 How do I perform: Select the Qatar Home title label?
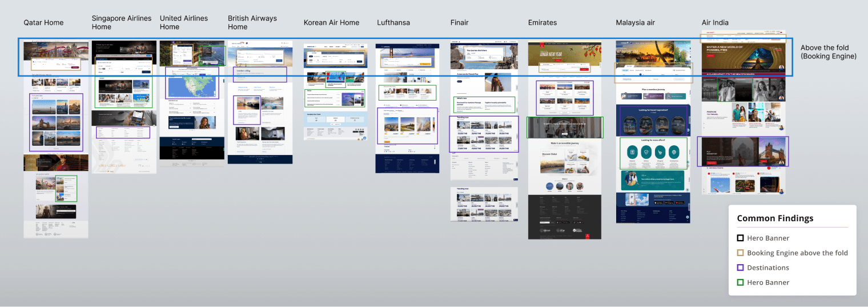click(x=43, y=23)
